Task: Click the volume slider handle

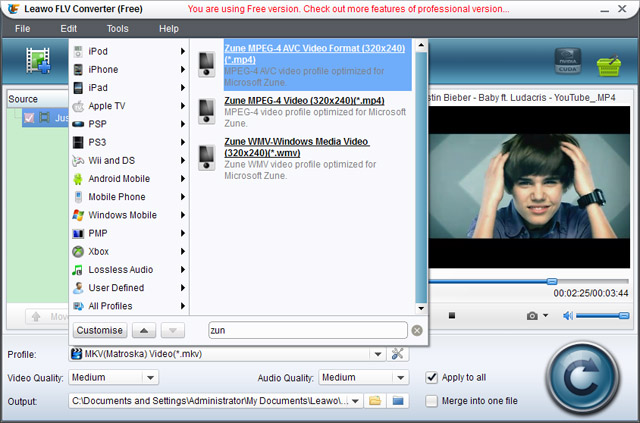Action: point(624,315)
